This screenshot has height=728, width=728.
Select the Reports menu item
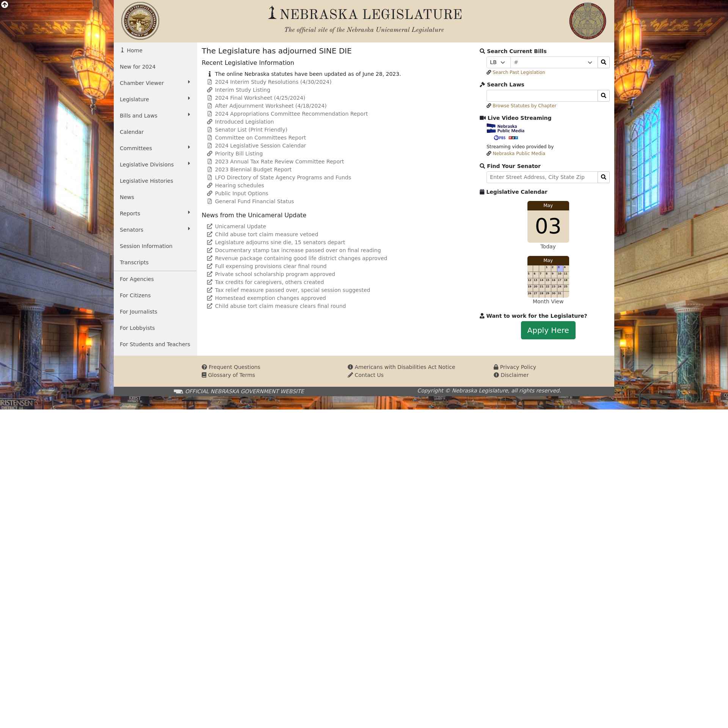(x=130, y=213)
